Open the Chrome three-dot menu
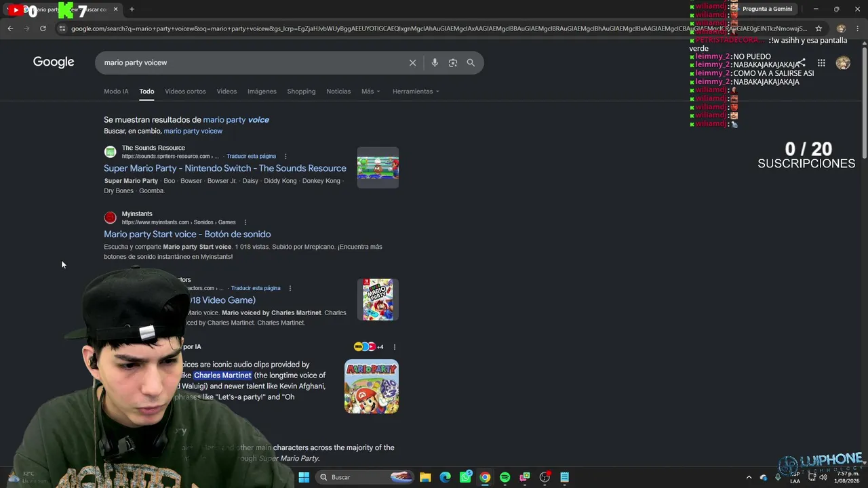Image resolution: width=868 pixels, height=488 pixels. pyautogui.click(x=858, y=28)
